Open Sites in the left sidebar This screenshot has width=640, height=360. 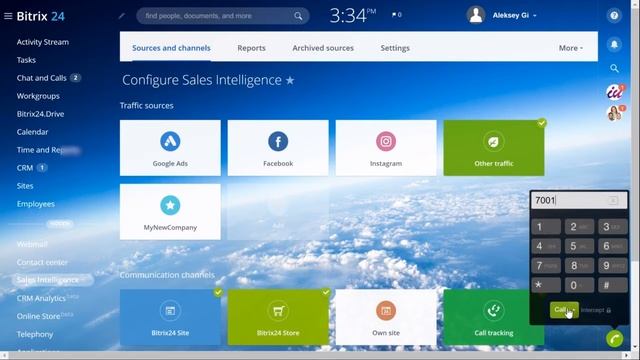(25, 186)
